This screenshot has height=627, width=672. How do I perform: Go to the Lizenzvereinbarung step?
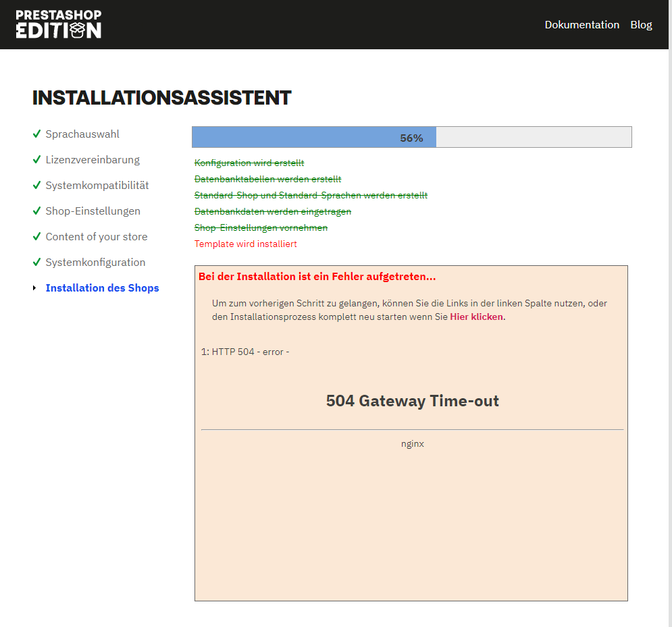pyautogui.click(x=93, y=160)
